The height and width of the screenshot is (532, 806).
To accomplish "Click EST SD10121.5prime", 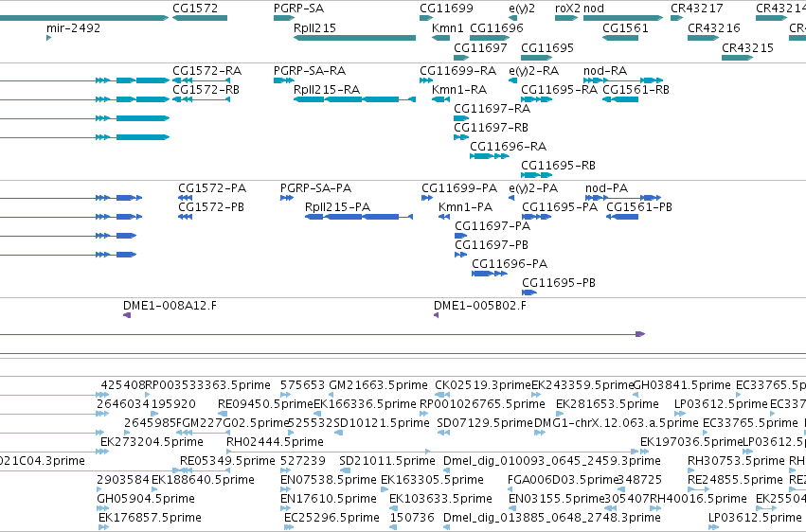I will click(338, 433).
